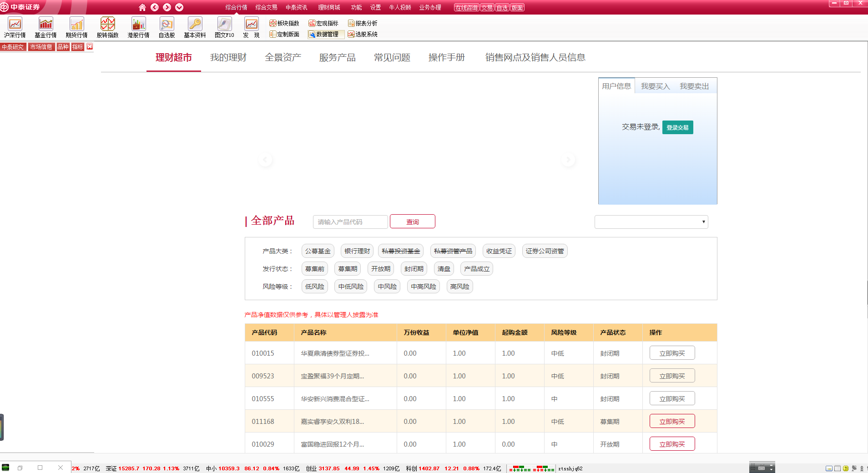Image resolution: width=868 pixels, height=473 pixels.
Task: Sort by 万份收益 column header
Action: pos(416,332)
